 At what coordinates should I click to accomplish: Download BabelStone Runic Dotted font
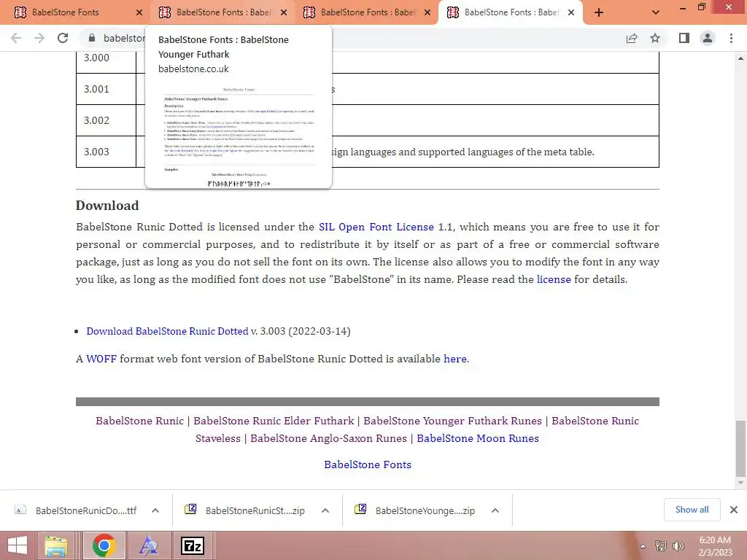coord(167,332)
